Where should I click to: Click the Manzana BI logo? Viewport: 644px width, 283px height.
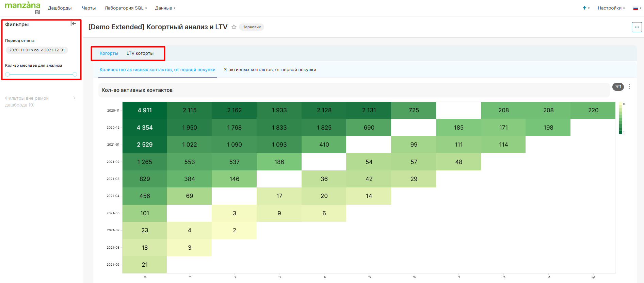click(x=22, y=8)
